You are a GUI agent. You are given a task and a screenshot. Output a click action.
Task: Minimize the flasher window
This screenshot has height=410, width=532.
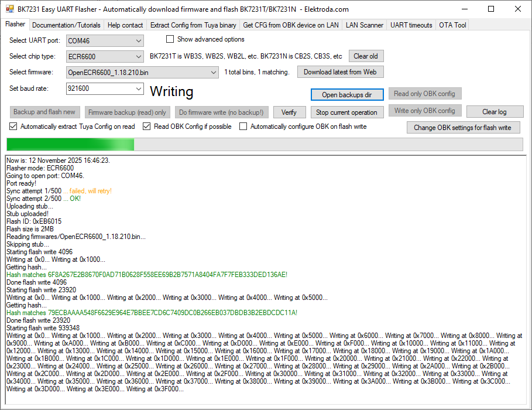point(465,9)
